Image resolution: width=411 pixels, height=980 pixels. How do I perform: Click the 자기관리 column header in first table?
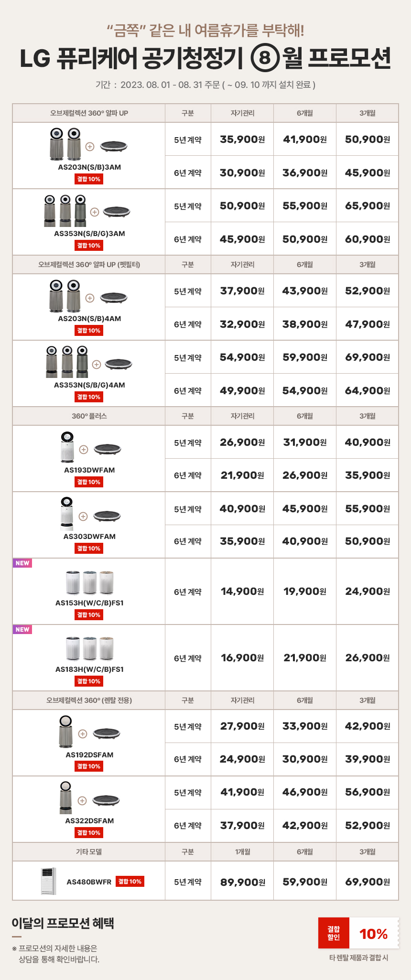pyautogui.click(x=242, y=113)
